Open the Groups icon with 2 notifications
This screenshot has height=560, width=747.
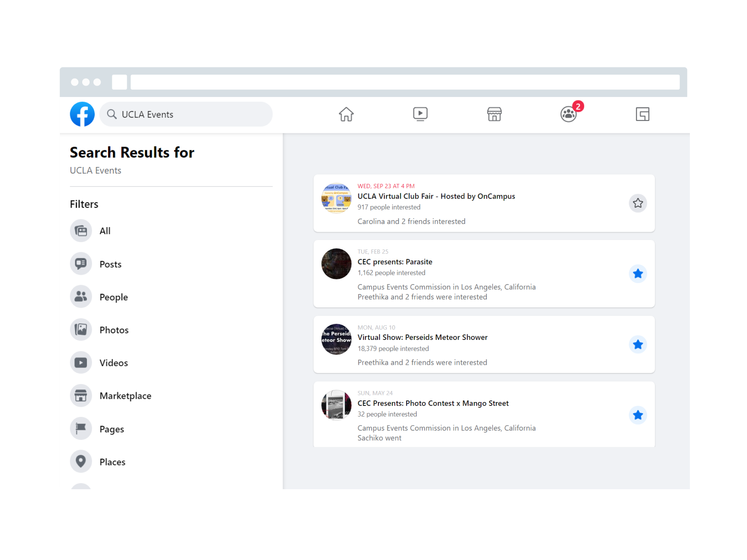point(569,114)
